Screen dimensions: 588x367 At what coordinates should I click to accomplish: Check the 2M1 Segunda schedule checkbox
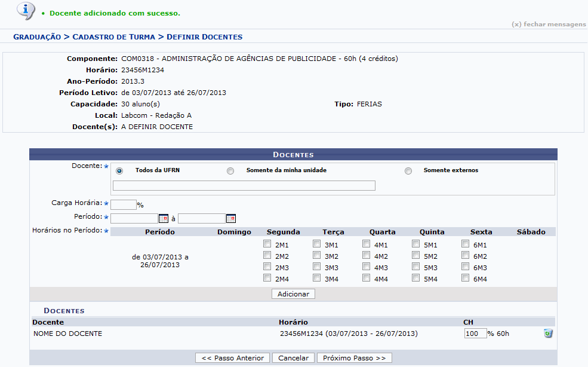pyautogui.click(x=267, y=244)
